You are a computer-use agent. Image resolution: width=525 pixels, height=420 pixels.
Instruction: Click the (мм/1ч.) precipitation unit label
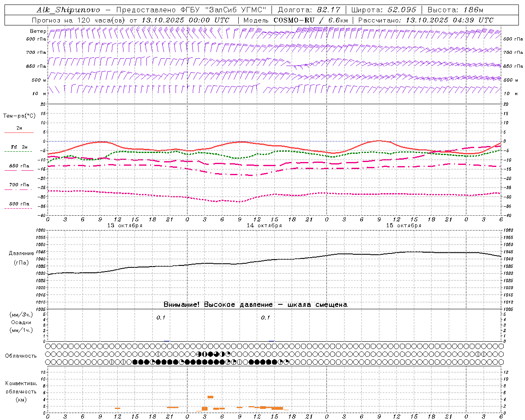click(21, 331)
